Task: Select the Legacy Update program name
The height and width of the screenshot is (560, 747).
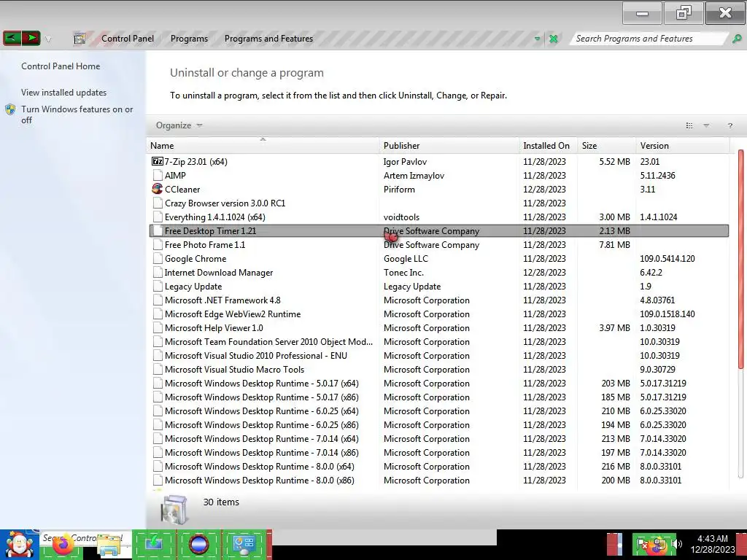Action: (x=193, y=287)
